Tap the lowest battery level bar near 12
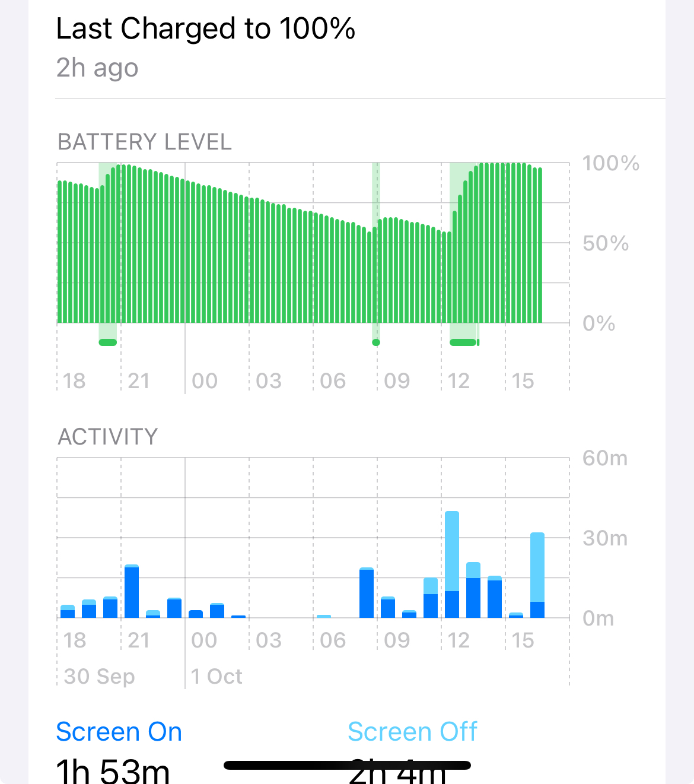Image resolution: width=694 pixels, height=784 pixels. 450,277
